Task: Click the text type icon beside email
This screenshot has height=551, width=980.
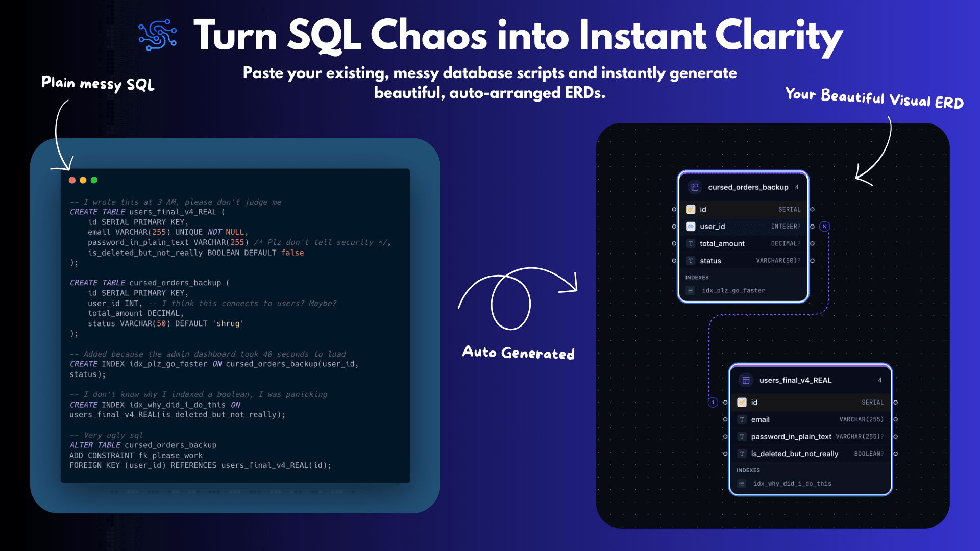Action: (742, 419)
